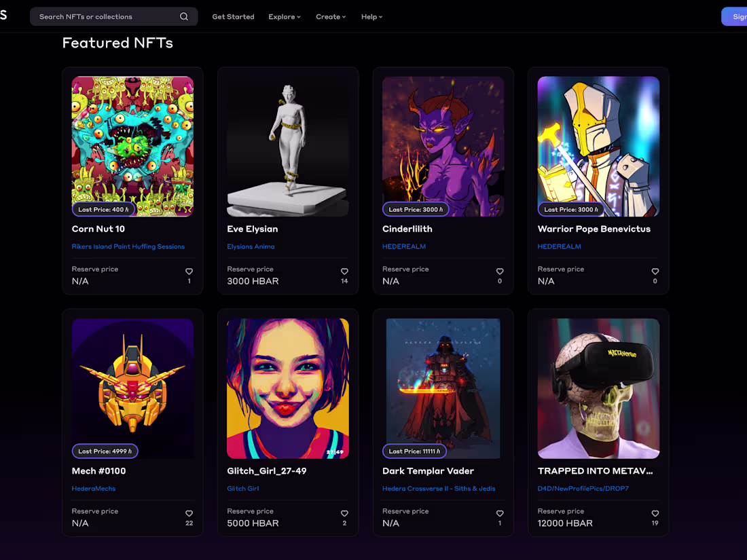Favorite Mech #0100 via the heart icon
This screenshot has width=747, height=560.
coord(189,513)
